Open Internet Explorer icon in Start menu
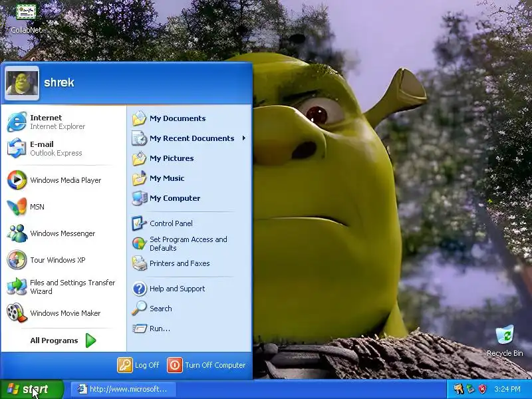This screenshot has width=532, height=399. click(x=17, y=122)
